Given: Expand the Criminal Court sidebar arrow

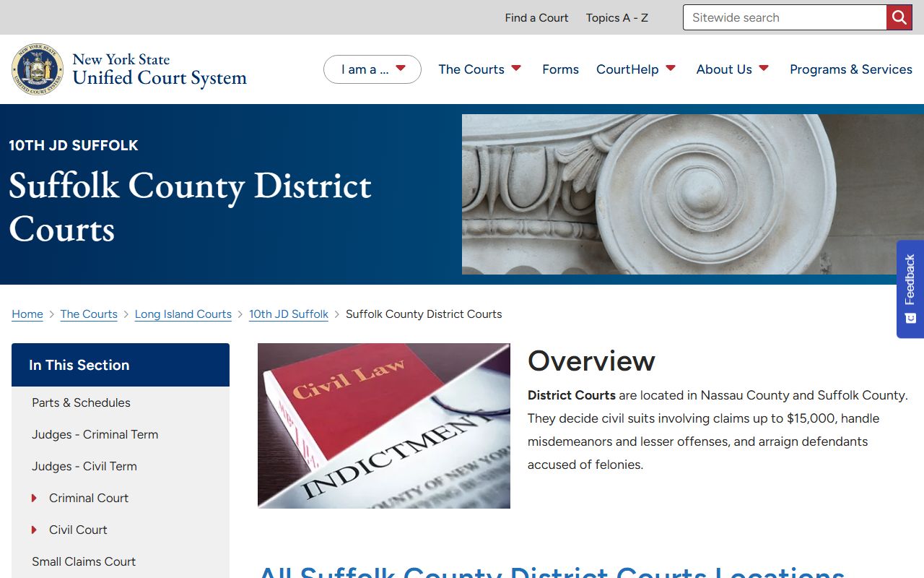Looking at the screenshot, I should 34,498.
